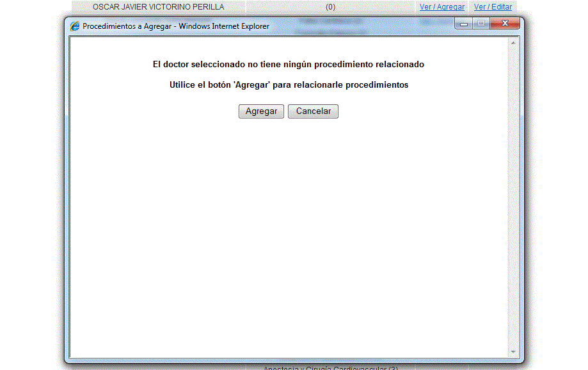The width and height of the screenshot is (588, 370).
Task: Click the (0) procedure count cell
Action: (330, 7)
